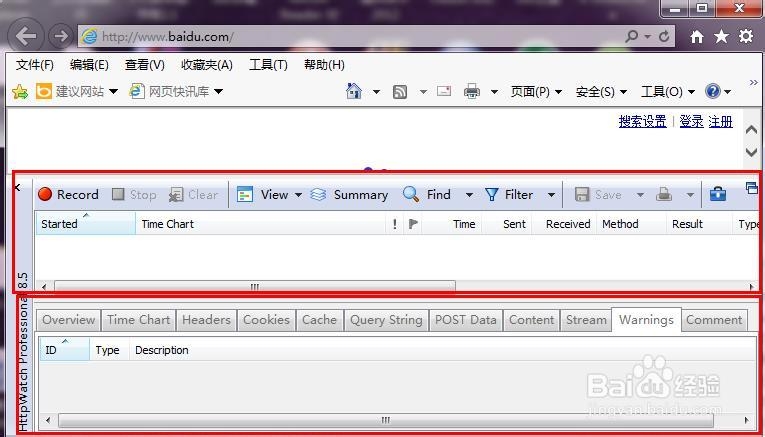Sort warnings by ID column
The image size is (765, 437).
(x=64, y=349)
